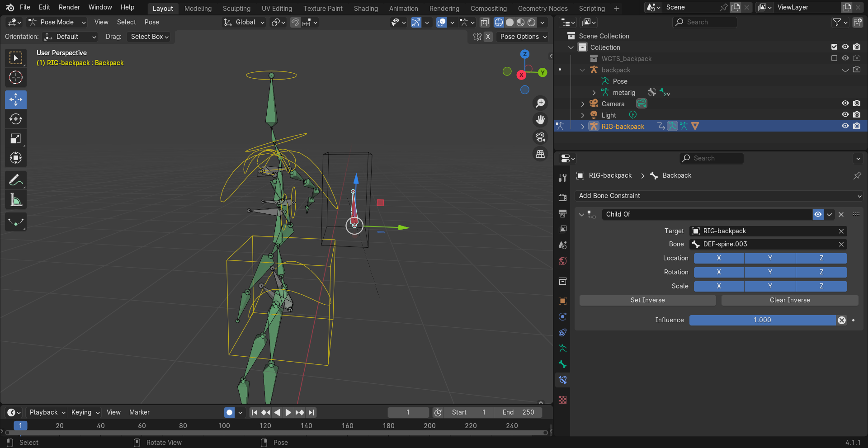Select the Measure tool
This screenshot has width=868, height=448.
click(16, 199)
